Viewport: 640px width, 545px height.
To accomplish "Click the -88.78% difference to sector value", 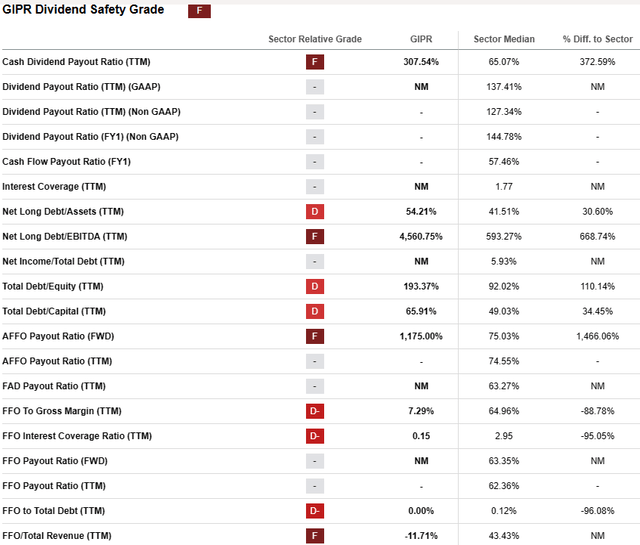I will (598, 411).
